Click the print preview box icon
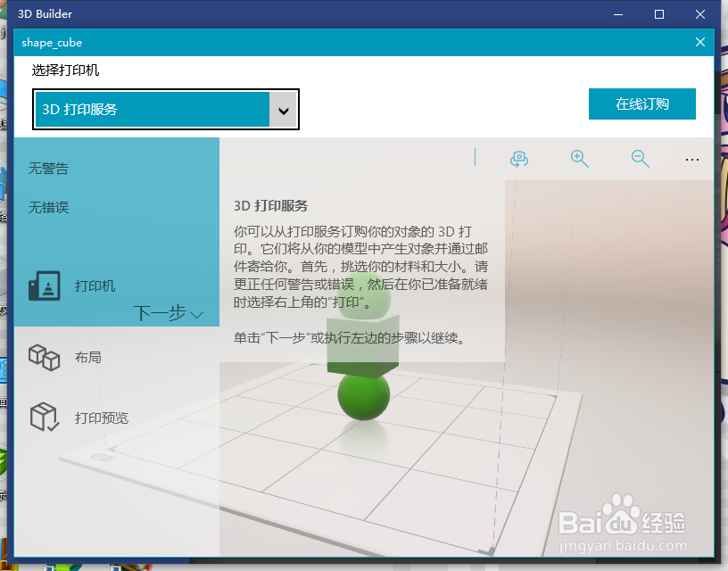Screen dimensions: 728x571 [x=45, y=417]
